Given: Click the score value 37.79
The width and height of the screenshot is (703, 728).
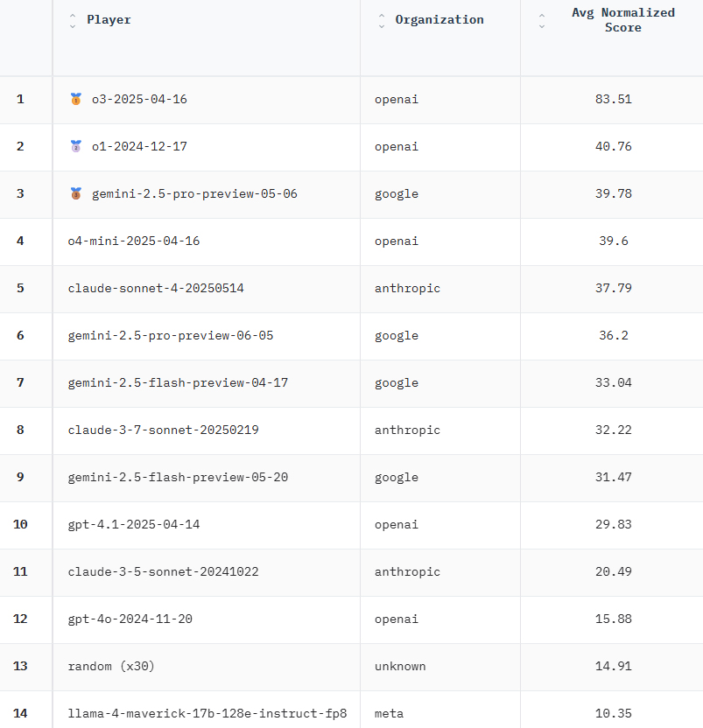Looking at the screenshot, I should click(x=614, y=289).
